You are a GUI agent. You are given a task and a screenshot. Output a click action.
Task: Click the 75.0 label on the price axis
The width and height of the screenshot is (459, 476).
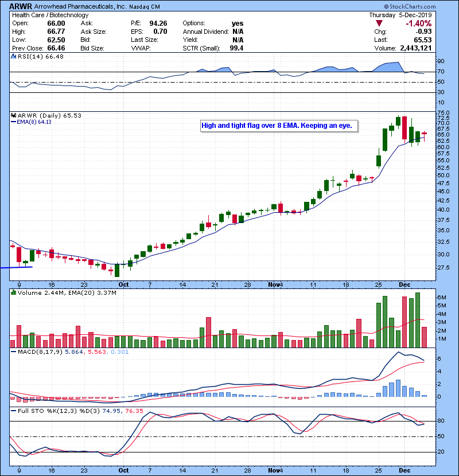point(444,112)
